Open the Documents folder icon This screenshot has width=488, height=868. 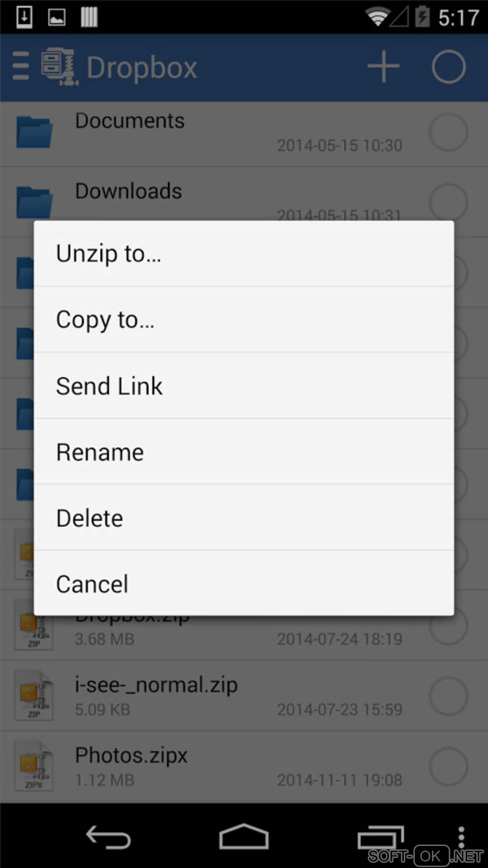pos(34,132)
